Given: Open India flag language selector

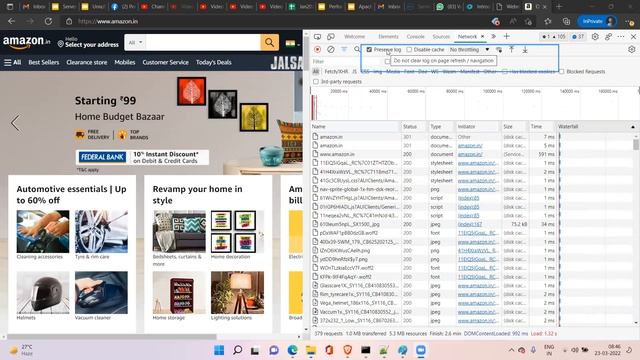Looking at the screenshot, I should point(292,43).
